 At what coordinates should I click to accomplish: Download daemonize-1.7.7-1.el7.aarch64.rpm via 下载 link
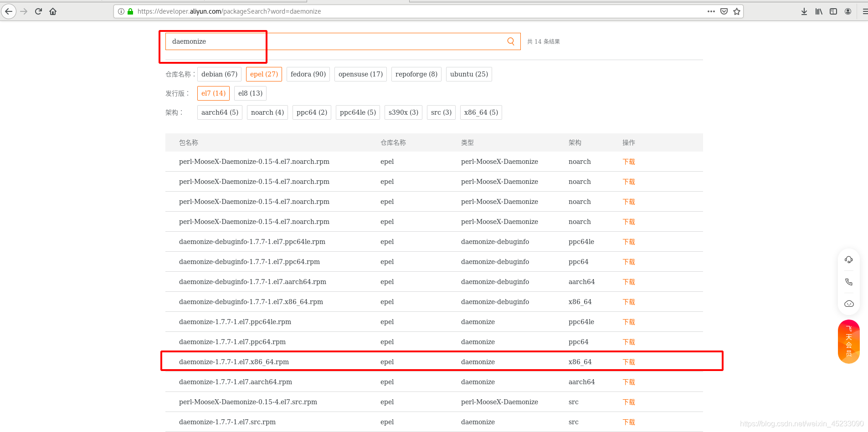pos(629,382)
